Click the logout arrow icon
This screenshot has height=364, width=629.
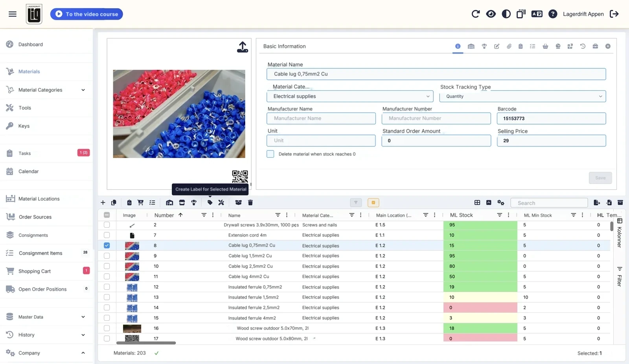(x=614, y=14)
